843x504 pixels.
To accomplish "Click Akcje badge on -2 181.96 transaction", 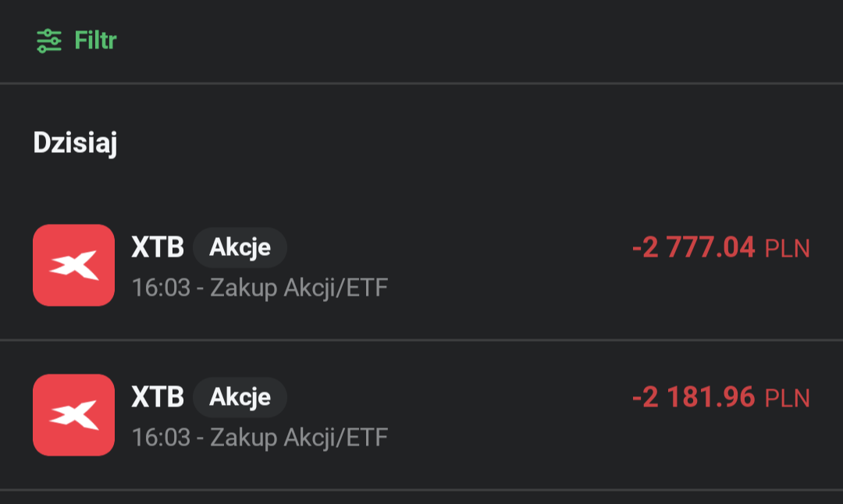I will (x=240, y=398).
